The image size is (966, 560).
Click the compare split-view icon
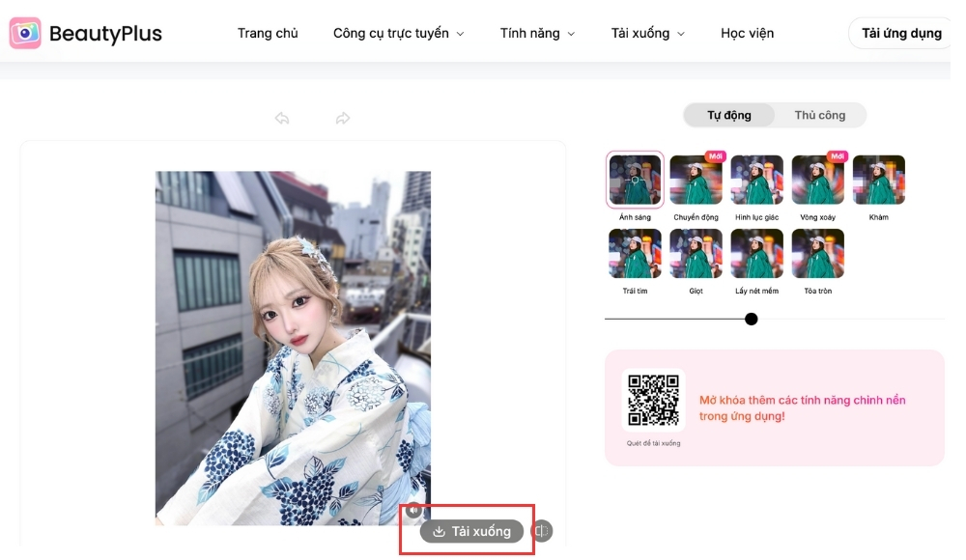pos(542,531)
